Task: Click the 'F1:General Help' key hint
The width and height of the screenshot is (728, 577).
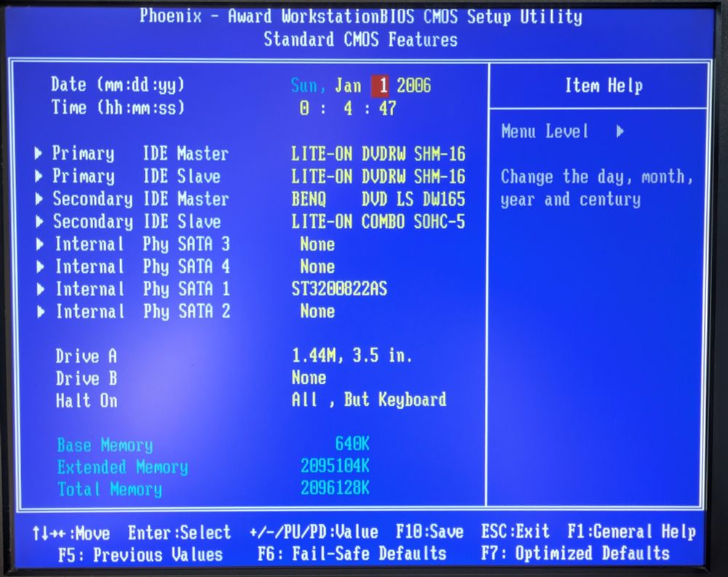Action: coord(631,531)
